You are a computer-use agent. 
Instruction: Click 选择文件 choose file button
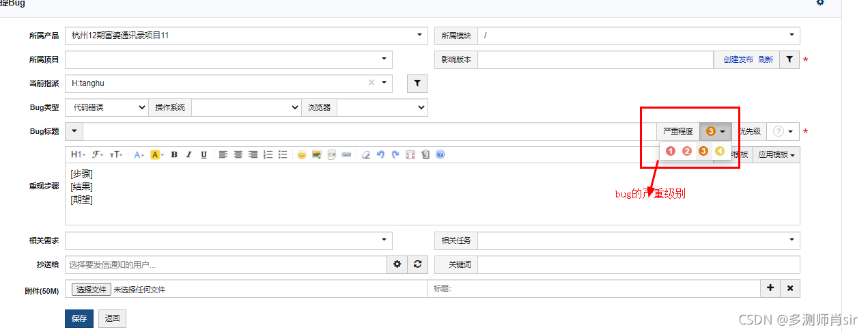(92, 290)
